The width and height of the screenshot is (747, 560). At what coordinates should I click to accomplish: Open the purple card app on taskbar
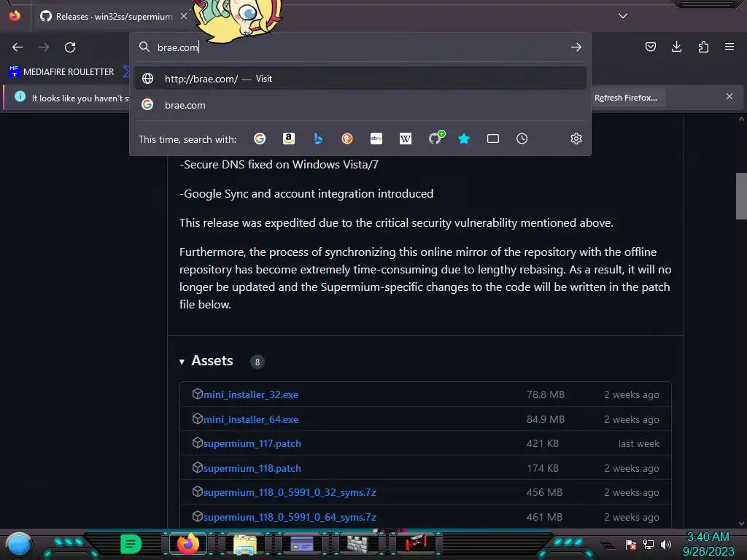click(x=301, y=544)
